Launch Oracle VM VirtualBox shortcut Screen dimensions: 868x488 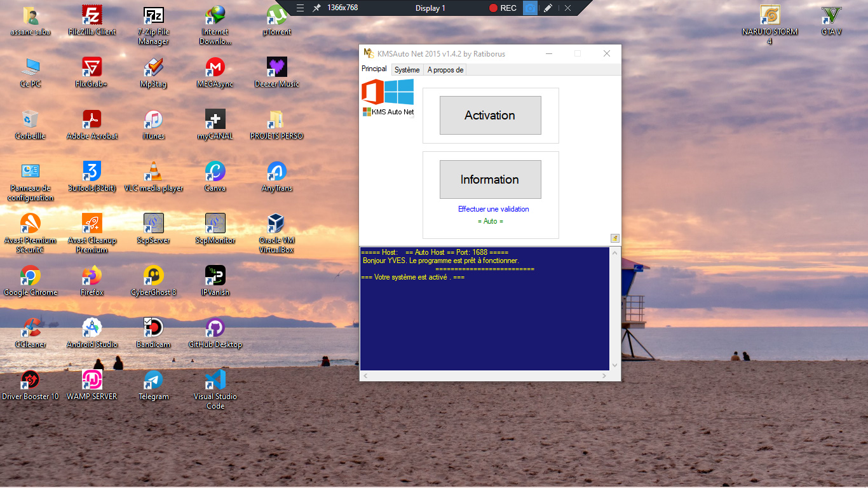tap(277, 234)
